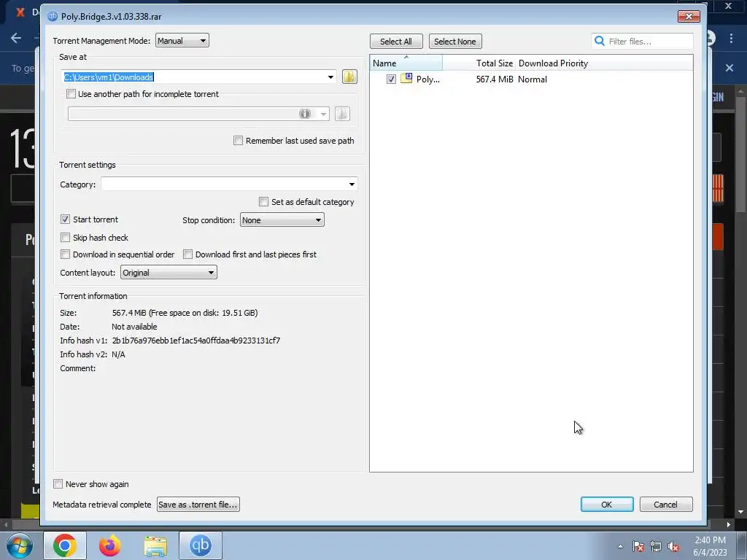Viewport: 747px width, 560px height.
Task: Expand the save path dropdown arrow
Action: (330, 77)
